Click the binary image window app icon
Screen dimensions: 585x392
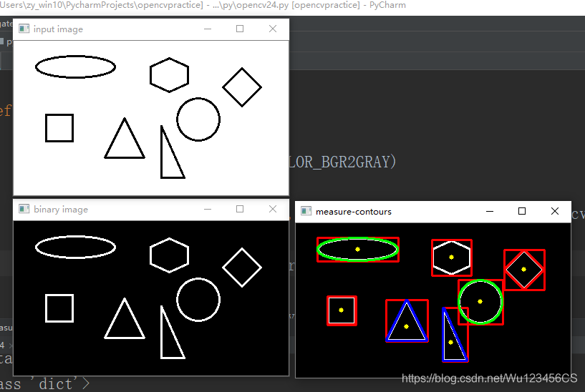coord(24,209)
